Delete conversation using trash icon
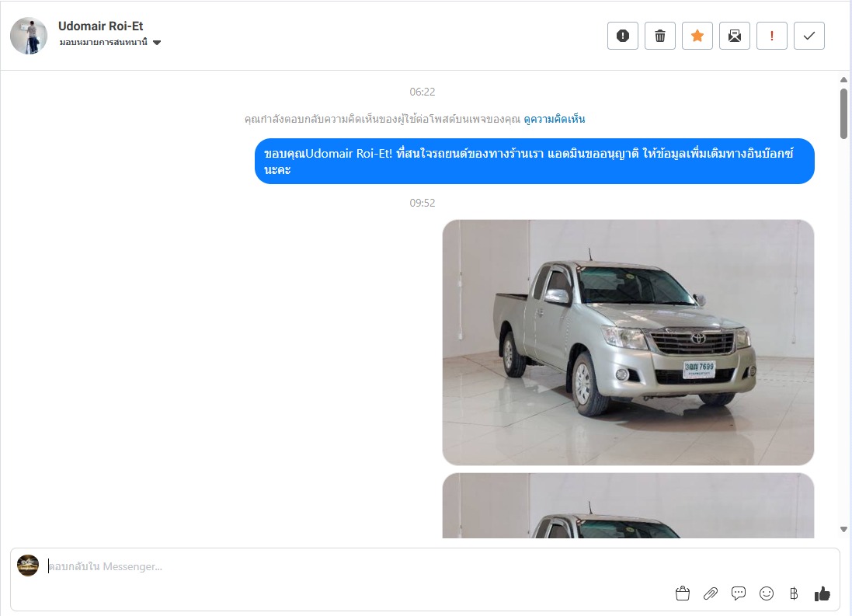This screenshot has width=852, height=616. click(660, 36)
